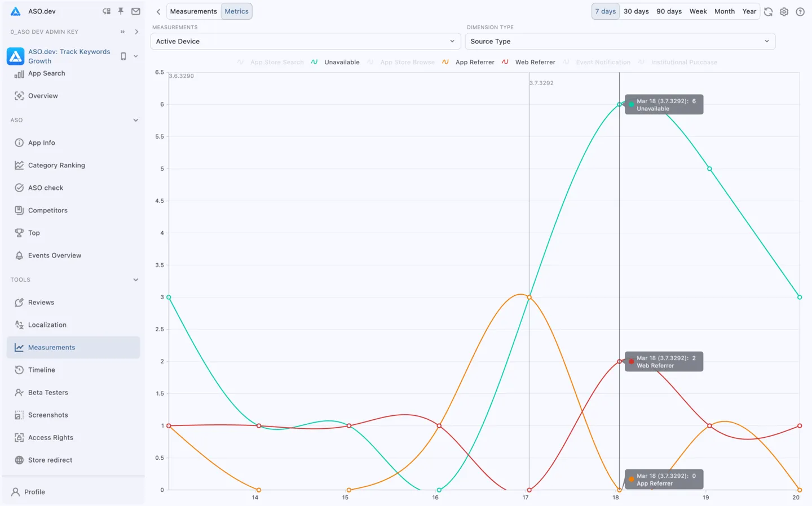The width and height of the screenshot is (812, 506).
Task: Open the Active Device measurements dropdown
Action: tap(305, 41)
